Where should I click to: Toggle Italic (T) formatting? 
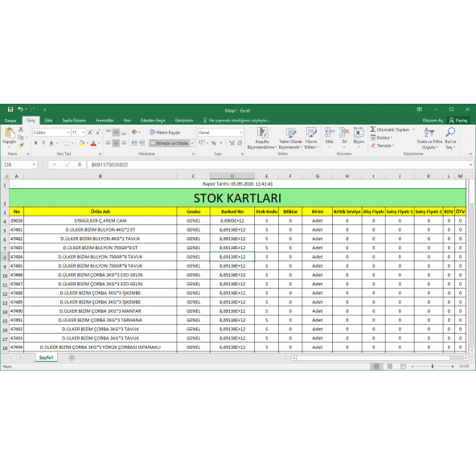(x=43, y=143)
